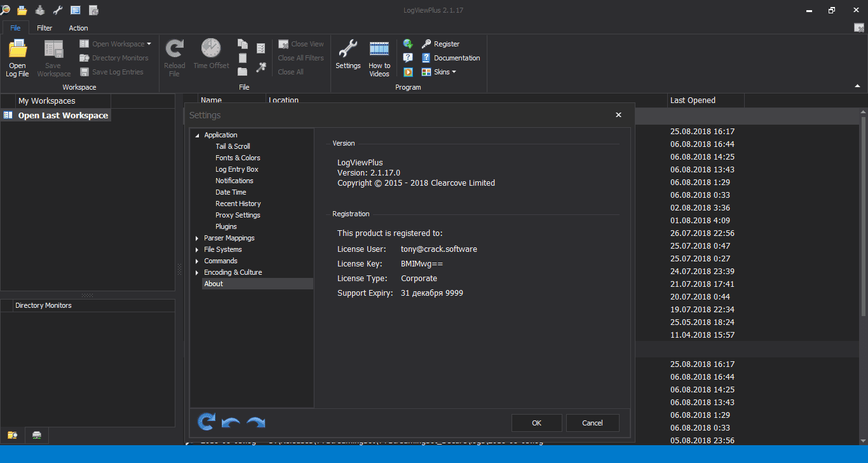Click the redo arrow in Settings dialog
This screenshot has height=463, width=868.
[255, 422]
